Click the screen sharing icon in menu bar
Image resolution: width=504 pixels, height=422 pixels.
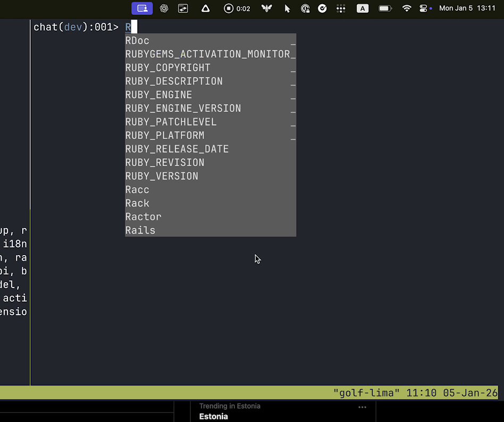142,9
